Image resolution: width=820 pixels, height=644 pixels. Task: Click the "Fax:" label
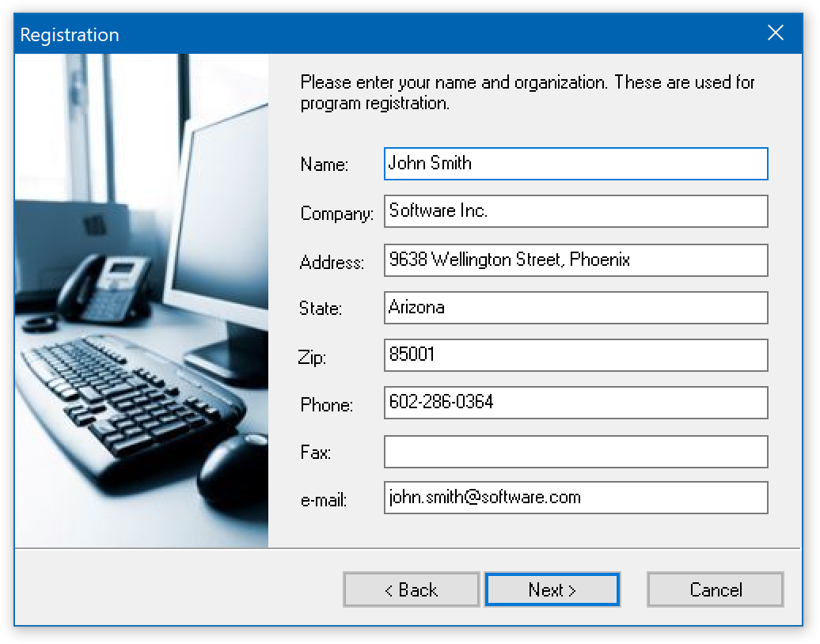(x=315, y=453)
